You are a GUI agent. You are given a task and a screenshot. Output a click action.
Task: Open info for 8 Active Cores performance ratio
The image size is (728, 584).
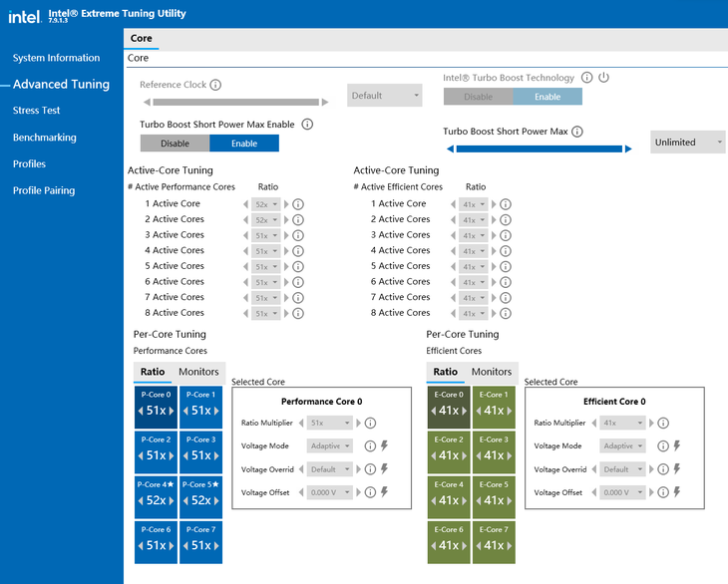(x=298, y=314)
